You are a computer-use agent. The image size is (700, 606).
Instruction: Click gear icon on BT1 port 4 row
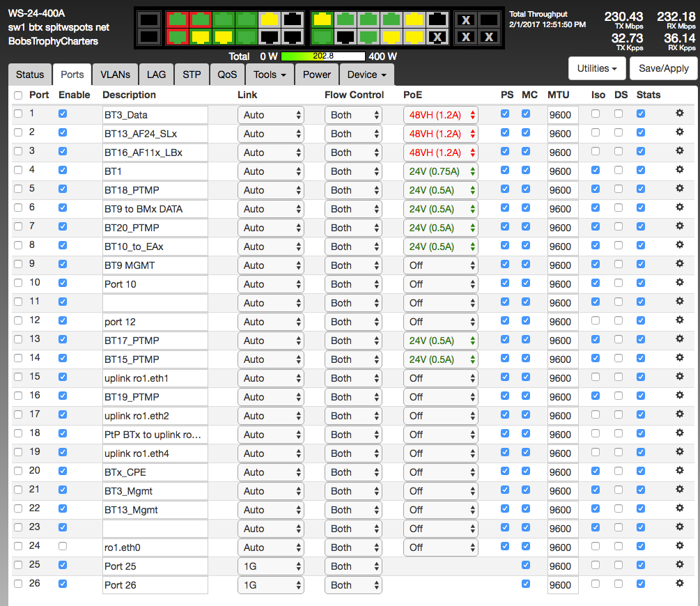coord(680,170)
